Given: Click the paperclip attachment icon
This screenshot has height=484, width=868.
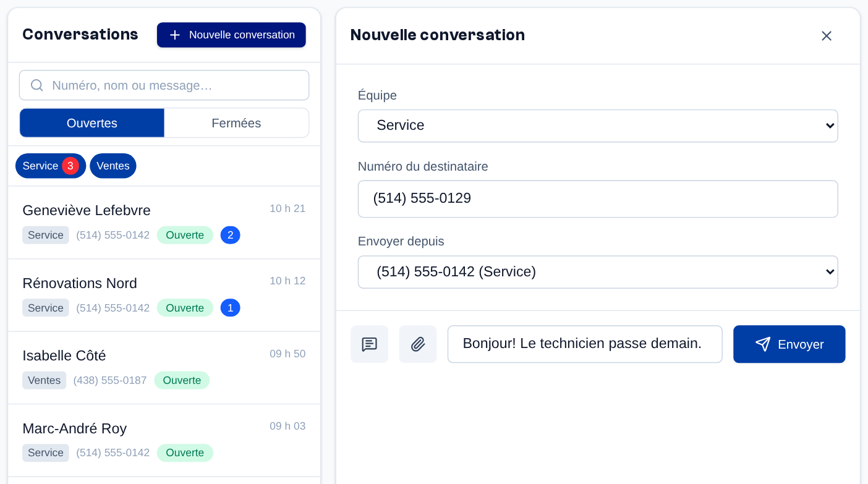Looking at the screenshot, I should [x=418, y=344].
